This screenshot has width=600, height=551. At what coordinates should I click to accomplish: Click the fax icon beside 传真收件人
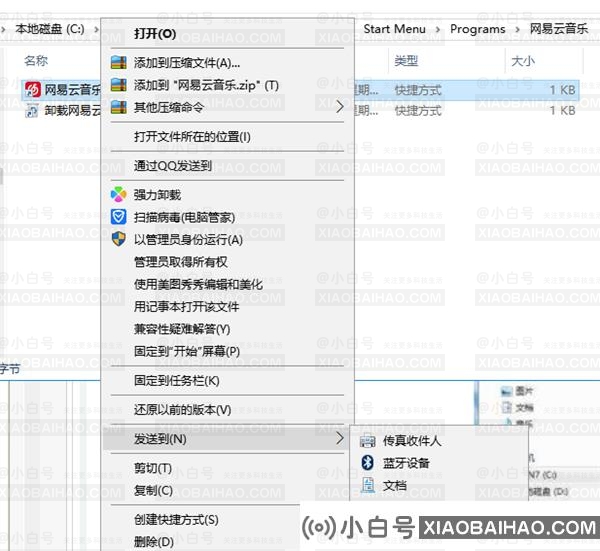[368, 441]
